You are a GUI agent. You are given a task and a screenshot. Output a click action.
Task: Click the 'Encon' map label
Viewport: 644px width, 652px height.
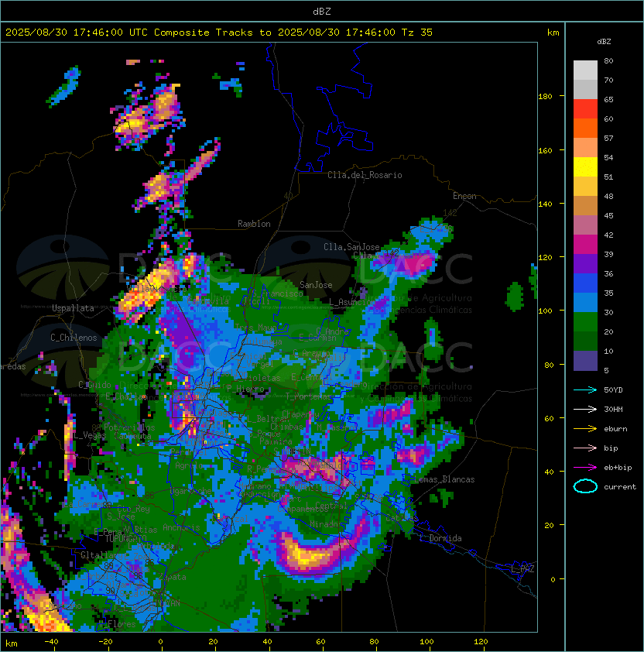point(464,196)
